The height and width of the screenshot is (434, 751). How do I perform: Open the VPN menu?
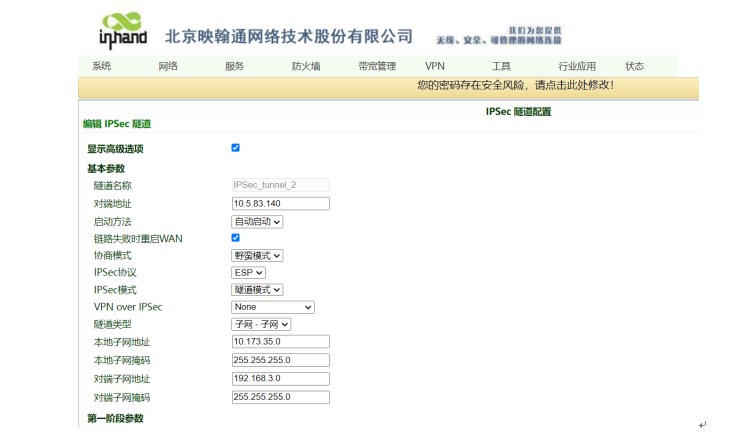click(435, 66)
